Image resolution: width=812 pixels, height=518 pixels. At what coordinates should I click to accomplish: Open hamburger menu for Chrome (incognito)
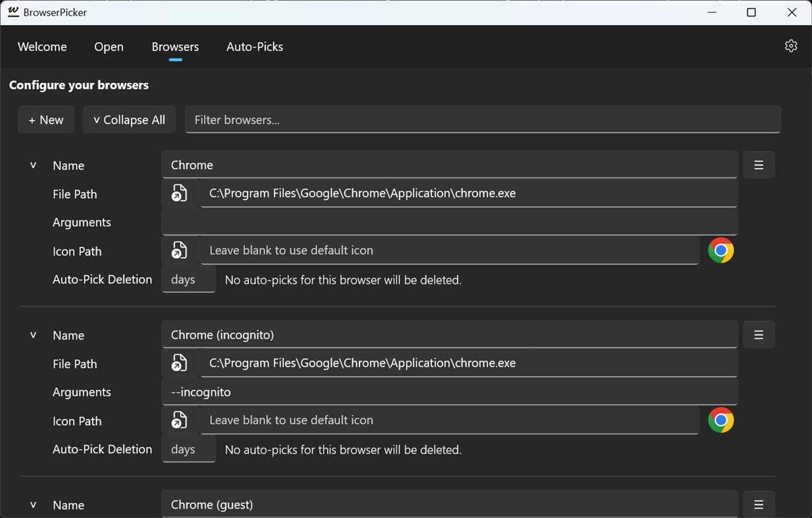(x=759, y=335)
